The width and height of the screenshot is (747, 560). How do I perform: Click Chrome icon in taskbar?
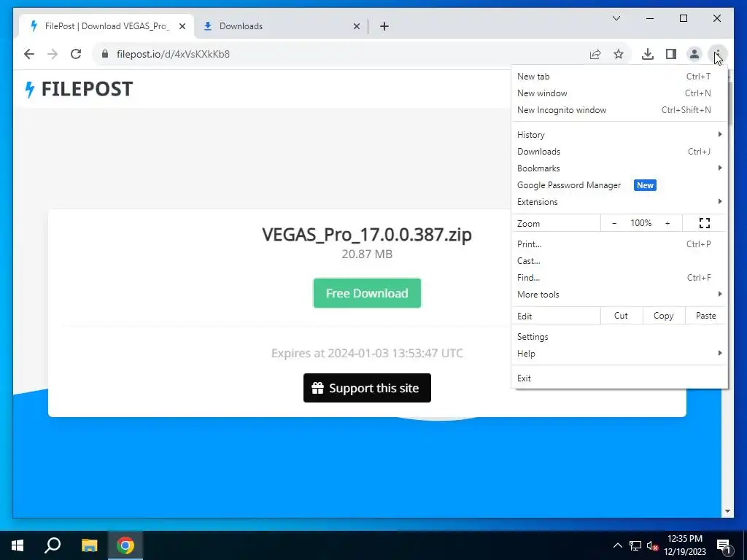[125, 545]
